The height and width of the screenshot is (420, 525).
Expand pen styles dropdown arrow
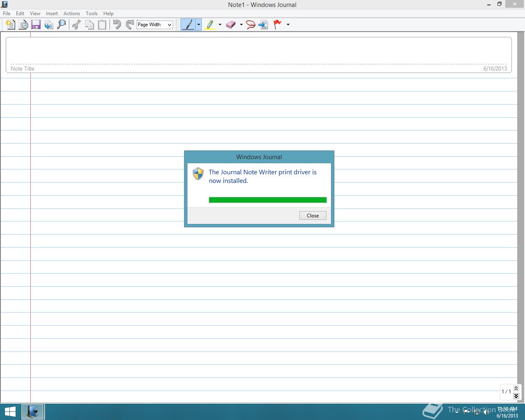tap(199, 25)
